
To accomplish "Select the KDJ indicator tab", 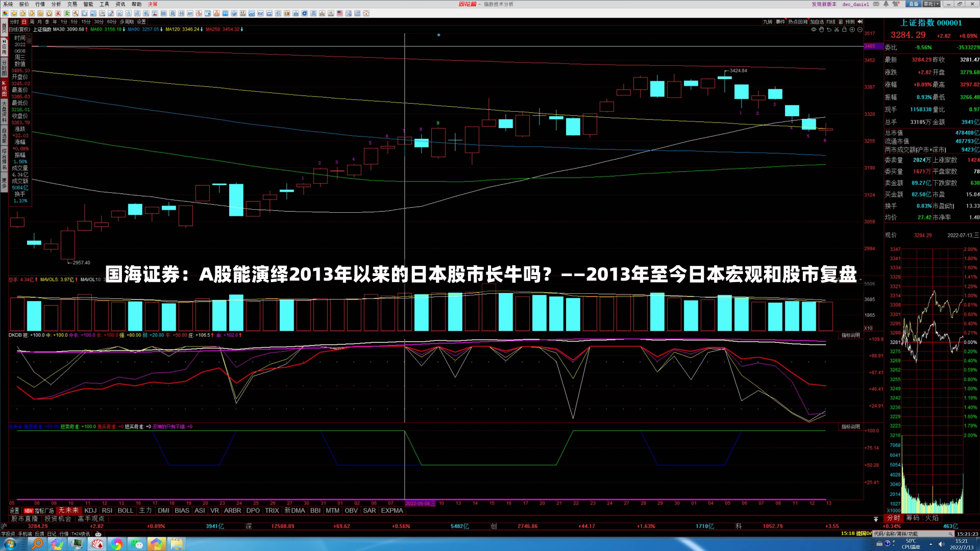I will (x=90, y=510).
